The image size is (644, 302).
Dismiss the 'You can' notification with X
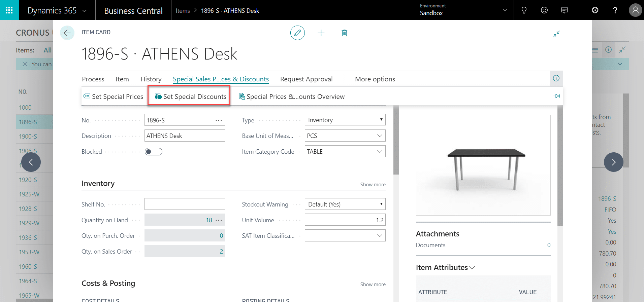click(x=25, y=64)
